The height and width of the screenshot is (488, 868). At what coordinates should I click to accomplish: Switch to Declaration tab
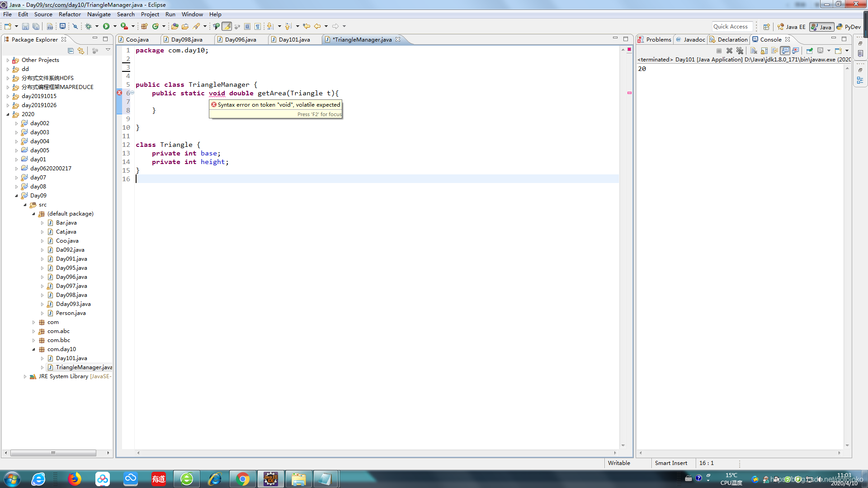[728, 40]
